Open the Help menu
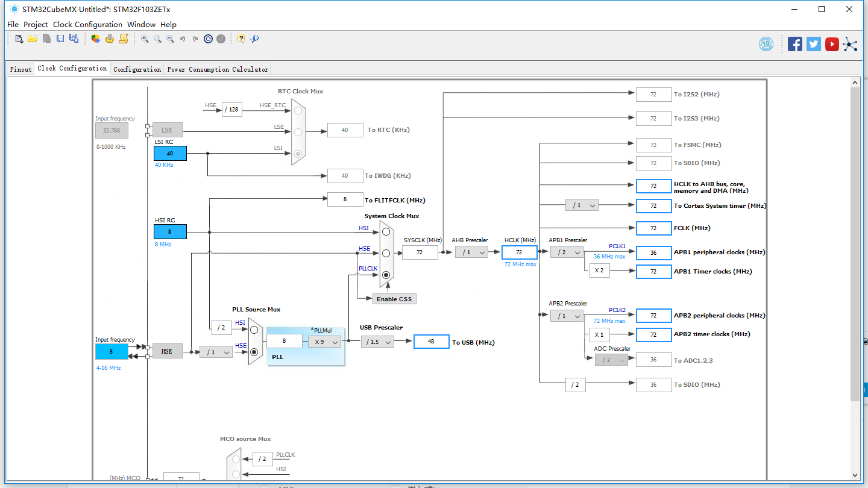 (168, 25)
